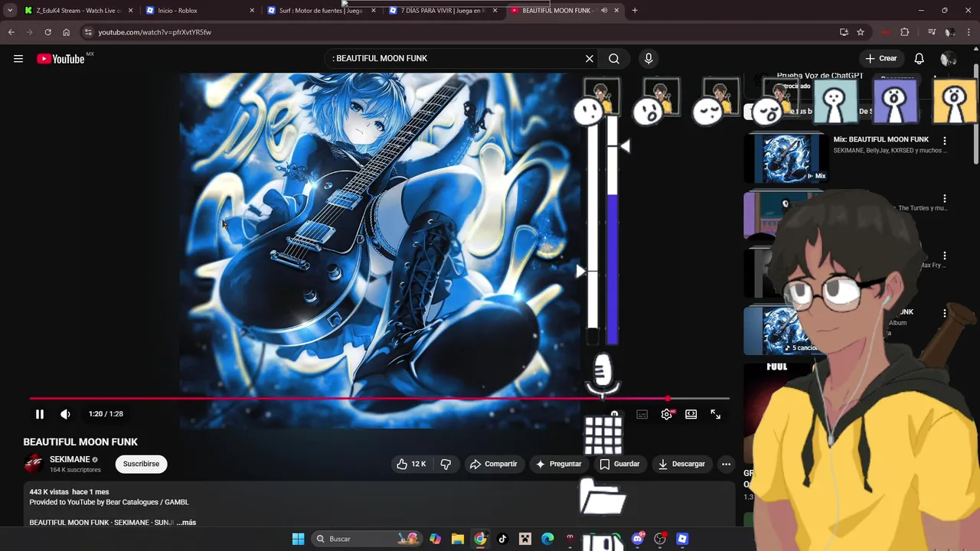This screenshot has height=551, width=980.
Task: Switch to the 7 DÍAS PARA VIVIR tab
Action: pos(443,11)
